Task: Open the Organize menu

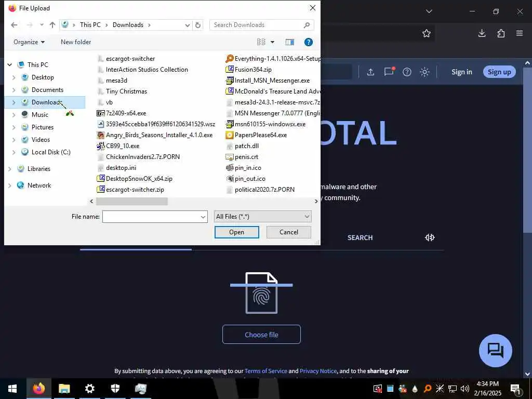Action: [29, 42]
